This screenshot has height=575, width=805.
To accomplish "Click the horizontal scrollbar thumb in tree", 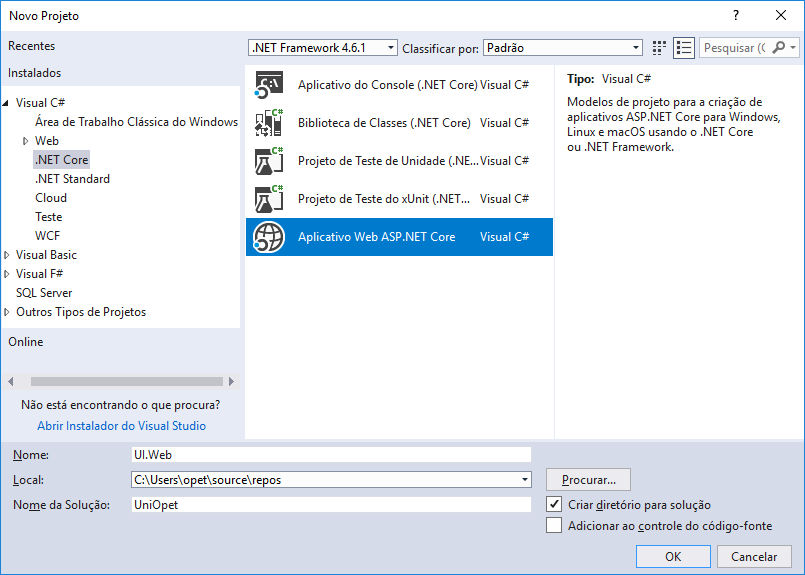I will (x=127, y=381).
